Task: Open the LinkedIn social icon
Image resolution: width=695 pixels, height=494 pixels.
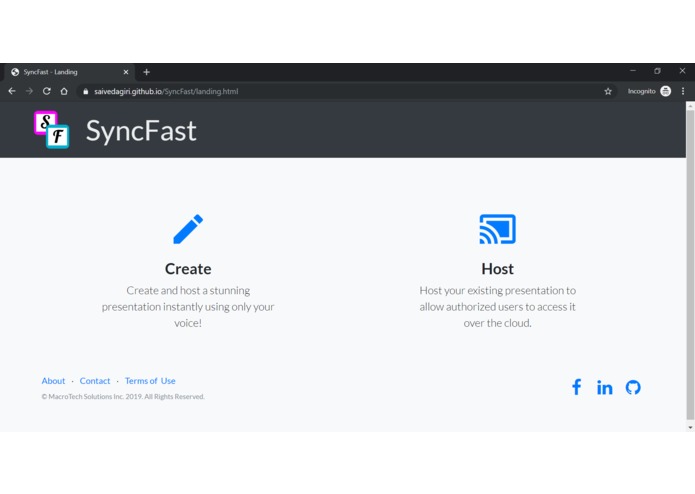Action: click(604, 387)
